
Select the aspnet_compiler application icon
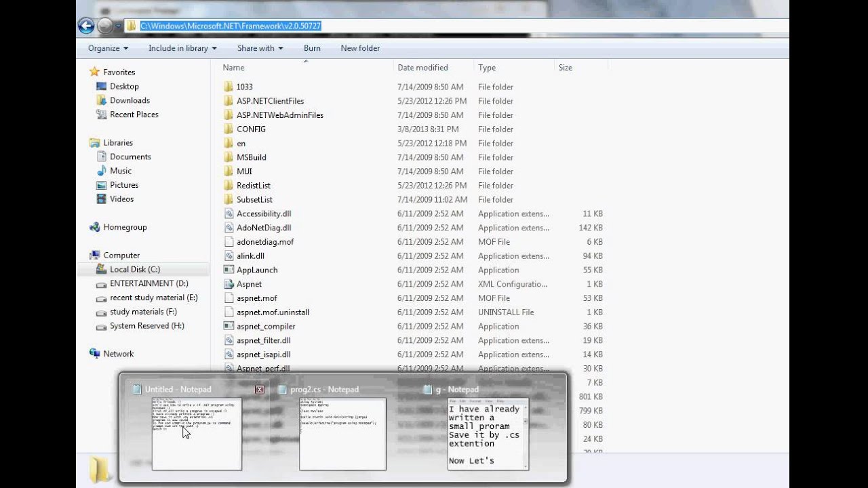click(x=229, y=326)
